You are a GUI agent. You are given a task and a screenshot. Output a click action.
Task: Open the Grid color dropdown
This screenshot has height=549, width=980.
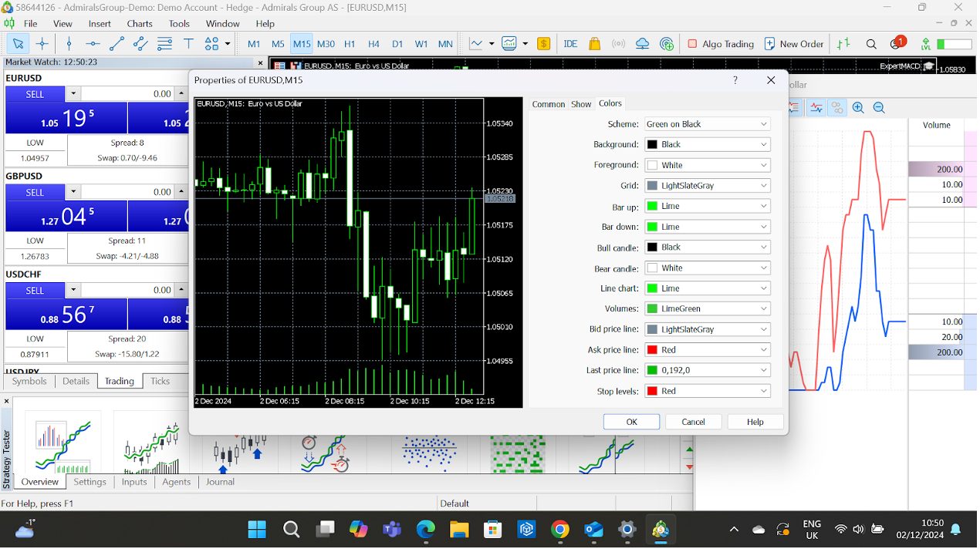[708, 186]
